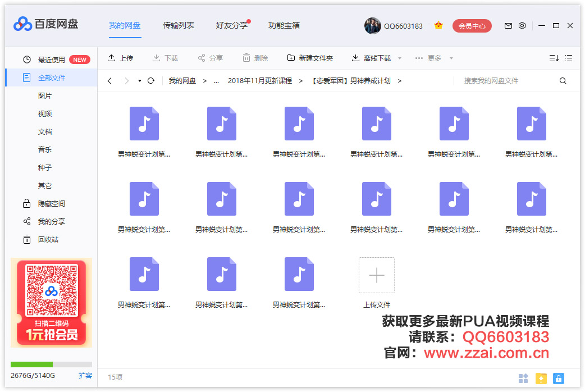Click the 删除 delete toolbar button
585x392 pixels.
point(255,58)
